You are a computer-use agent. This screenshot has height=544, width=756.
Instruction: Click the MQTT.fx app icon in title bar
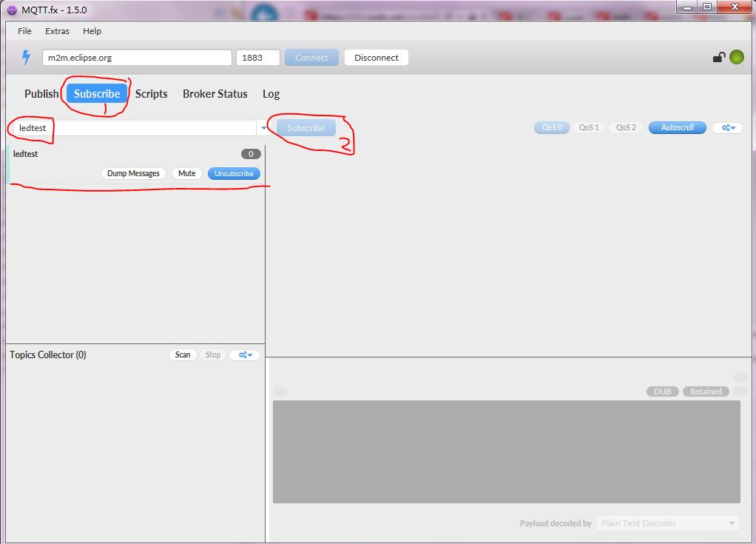tap(12, 10)
